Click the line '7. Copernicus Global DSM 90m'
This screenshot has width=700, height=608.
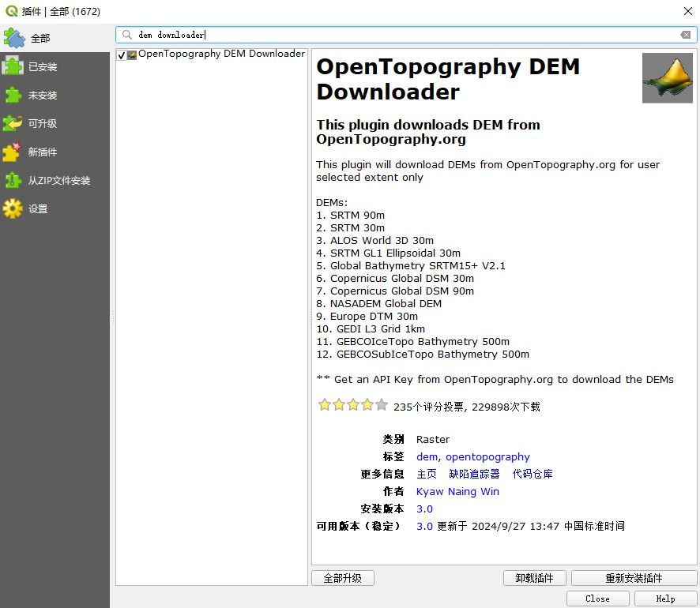click(x=395, y=291)
